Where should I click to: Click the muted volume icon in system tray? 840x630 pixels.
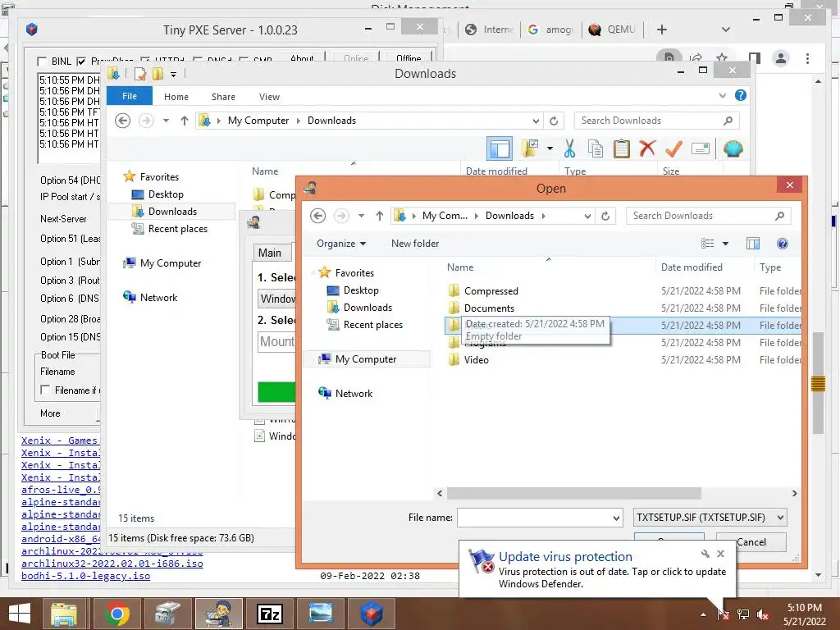763,615
